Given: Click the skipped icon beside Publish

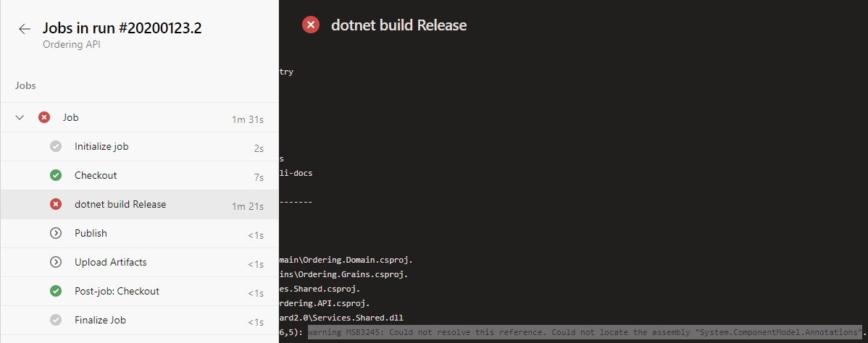Looking at the screenshot, I should (56, 233).
